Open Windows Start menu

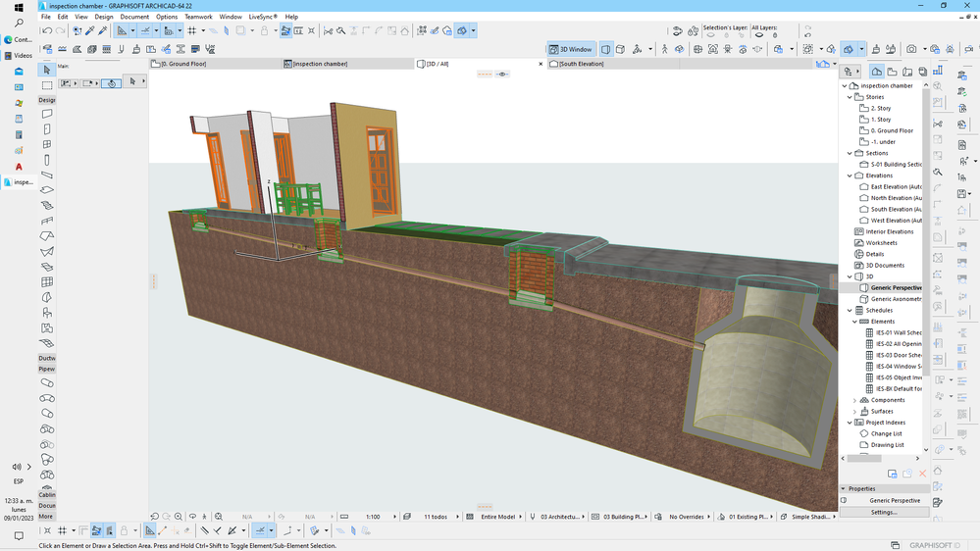click(19, 7)
